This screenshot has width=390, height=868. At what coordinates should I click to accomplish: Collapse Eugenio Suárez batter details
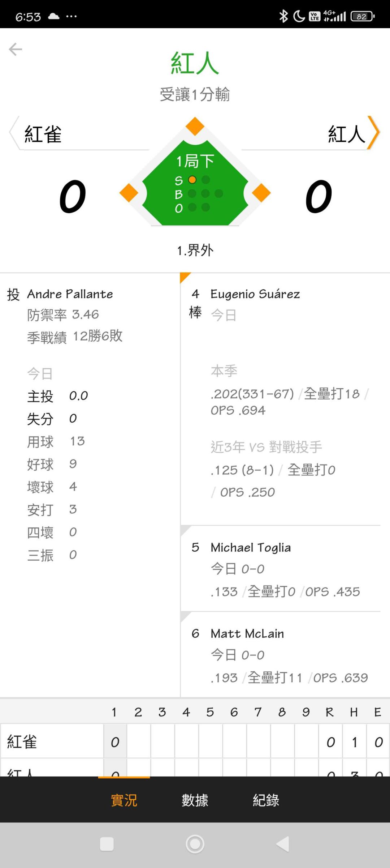click(281, 399)
